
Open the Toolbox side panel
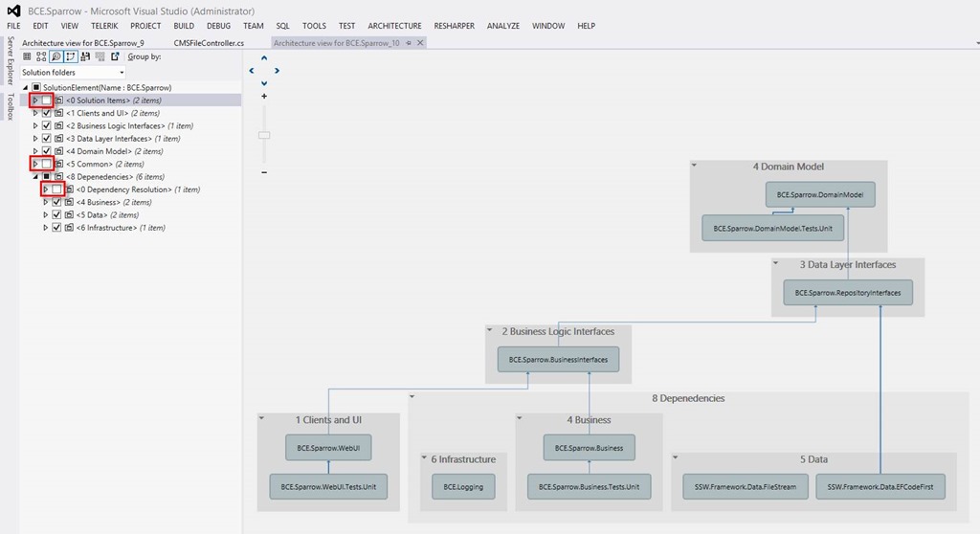10,106
